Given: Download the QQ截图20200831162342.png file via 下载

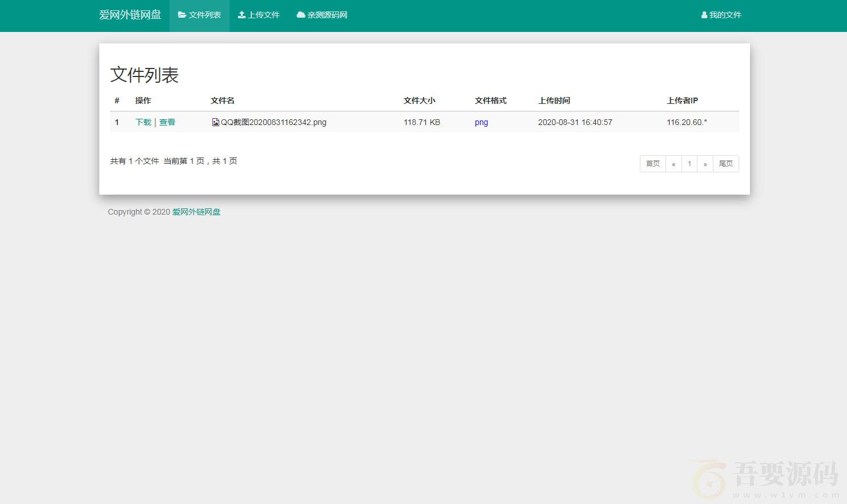Looking at the screenshot, I should pos(143,122).
